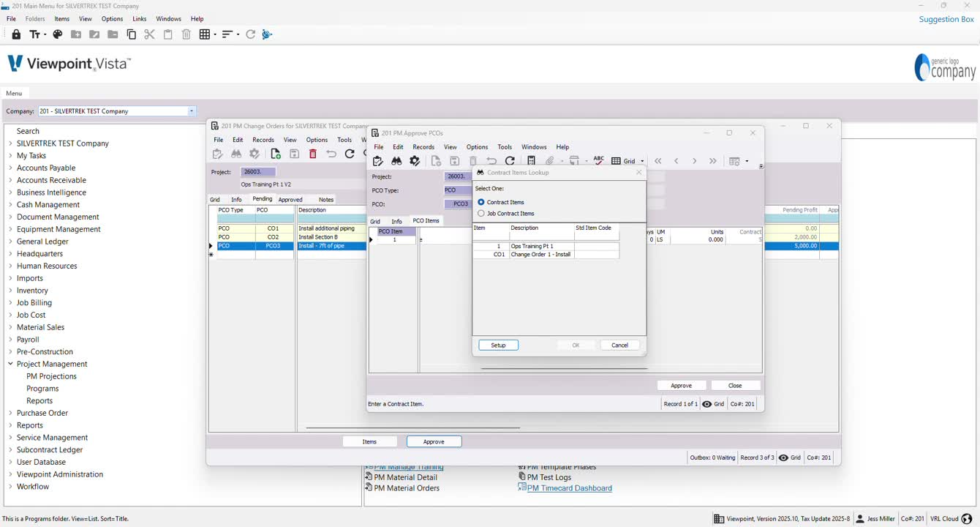Click ABC spell check icon
The width and height of the screenshot is (980, 527).
coord(599,160)
